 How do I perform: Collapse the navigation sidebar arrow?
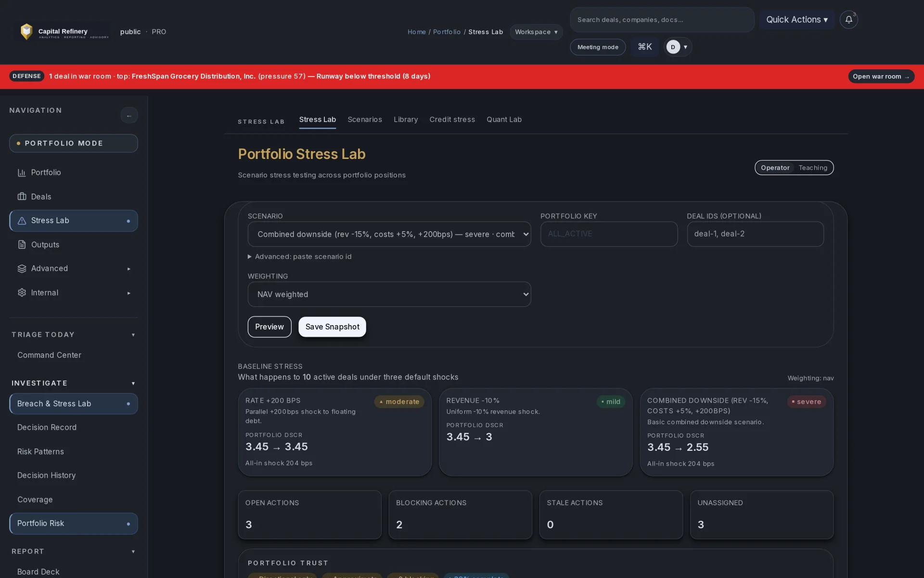tap(129, 116)
